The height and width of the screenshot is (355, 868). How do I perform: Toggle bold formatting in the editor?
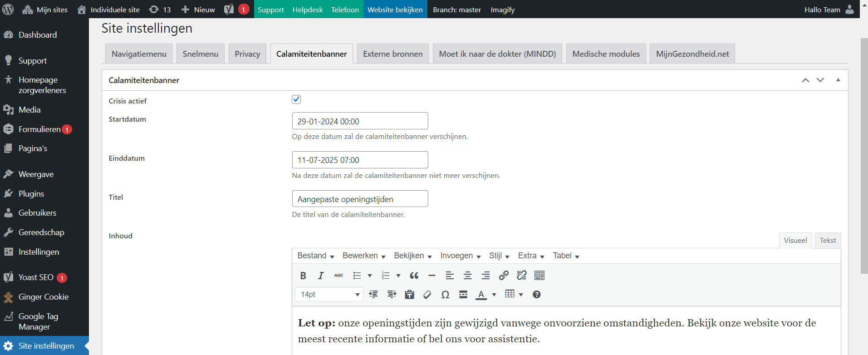click(303, 276)
